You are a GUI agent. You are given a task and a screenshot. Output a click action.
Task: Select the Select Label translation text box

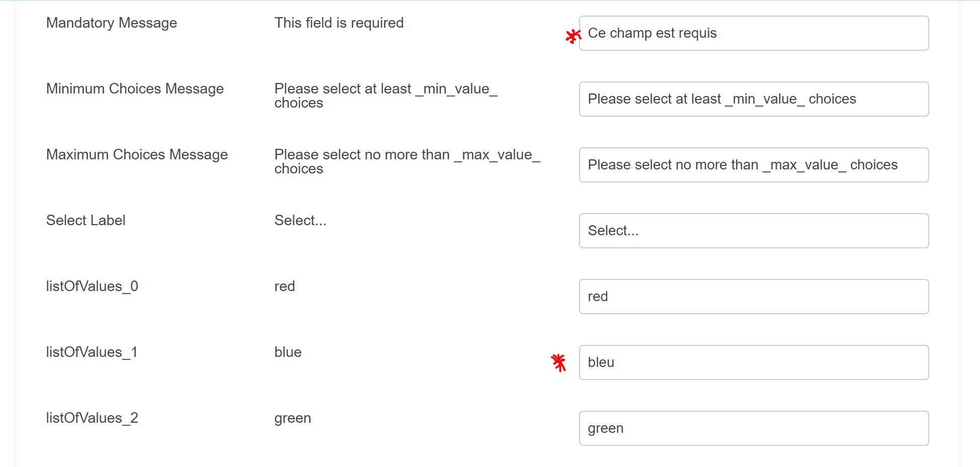pyautogui.click(x=754, y=231)
